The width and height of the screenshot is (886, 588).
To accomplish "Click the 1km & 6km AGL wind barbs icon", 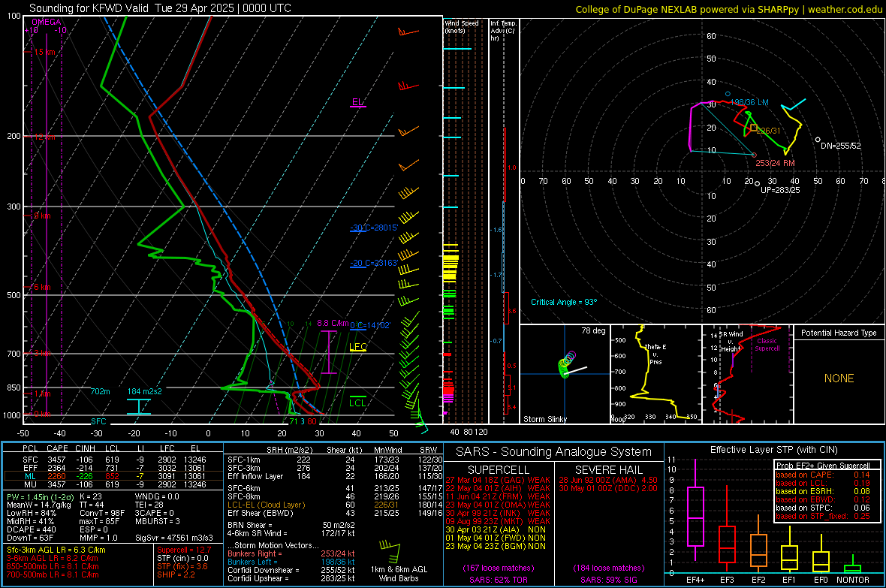I will point(390,552).
